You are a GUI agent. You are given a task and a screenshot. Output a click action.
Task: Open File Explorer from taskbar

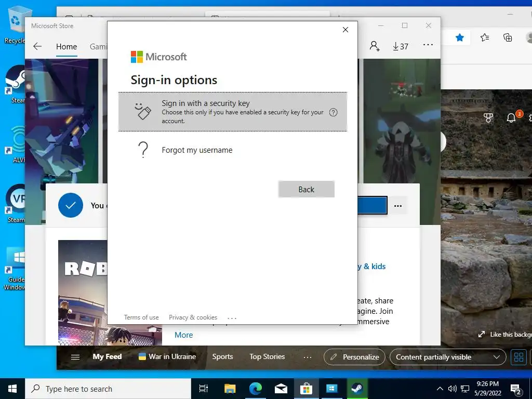230,389
